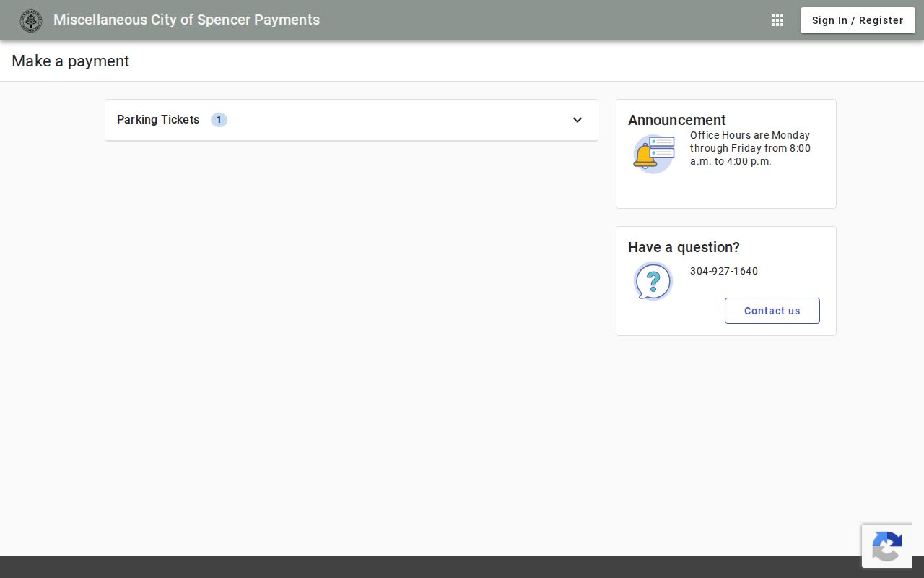Click the question mark speech bubble icon

click(x=653, y=280)
